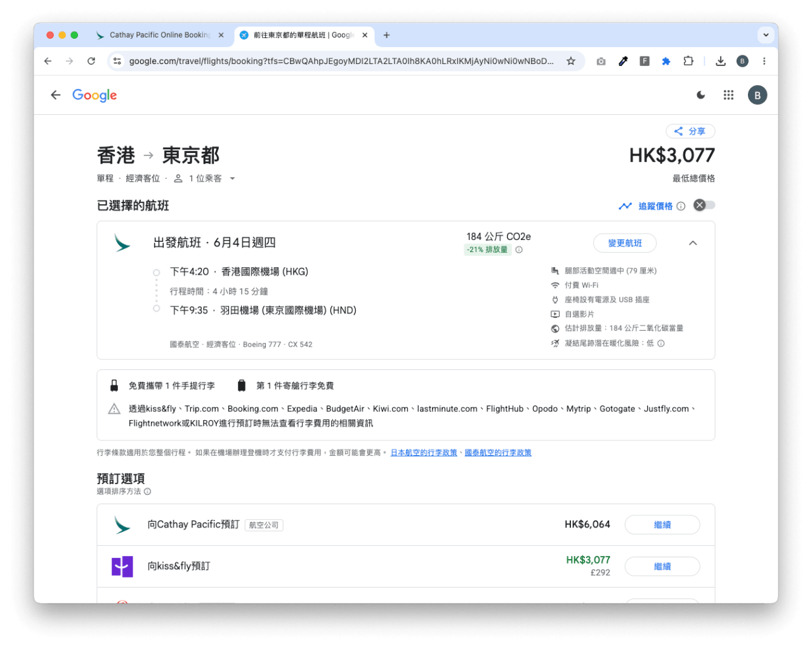Image resolution: width=812 pixels, height=648 pixels.
Task: Click the 變更航班 change flight button
Action: pyautogui.click(x=625, y=243)
